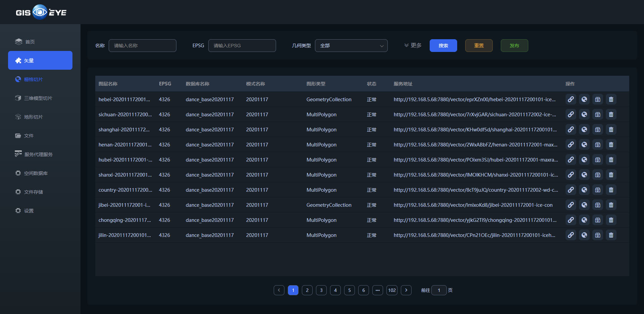Go to page 6 in pagination
The width and height of the screenshot is (644, 314).
click(364, 290)
